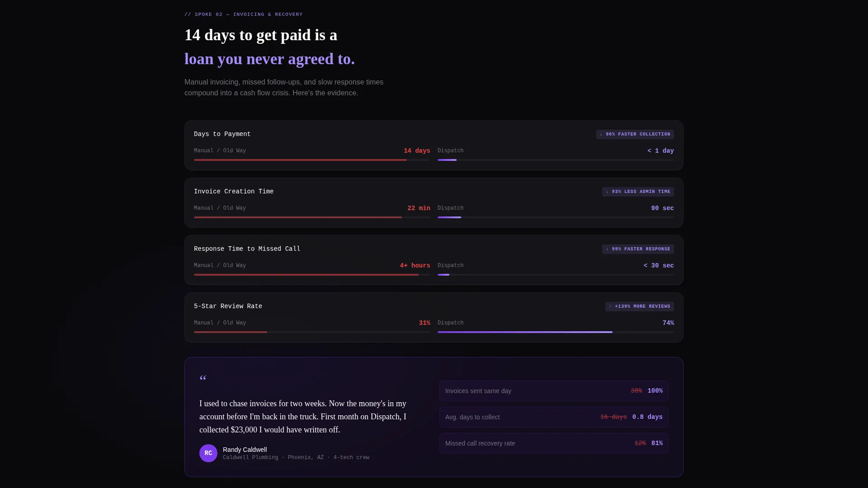Click the opening quotation mark icon
Viewport: 868px width, 488px height.
(203, 379)
